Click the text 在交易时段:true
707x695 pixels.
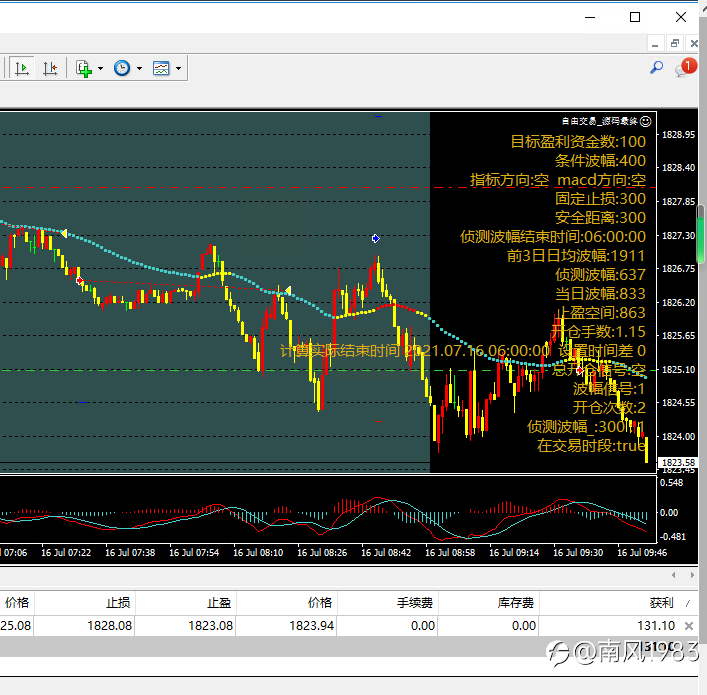coord(591,446)
